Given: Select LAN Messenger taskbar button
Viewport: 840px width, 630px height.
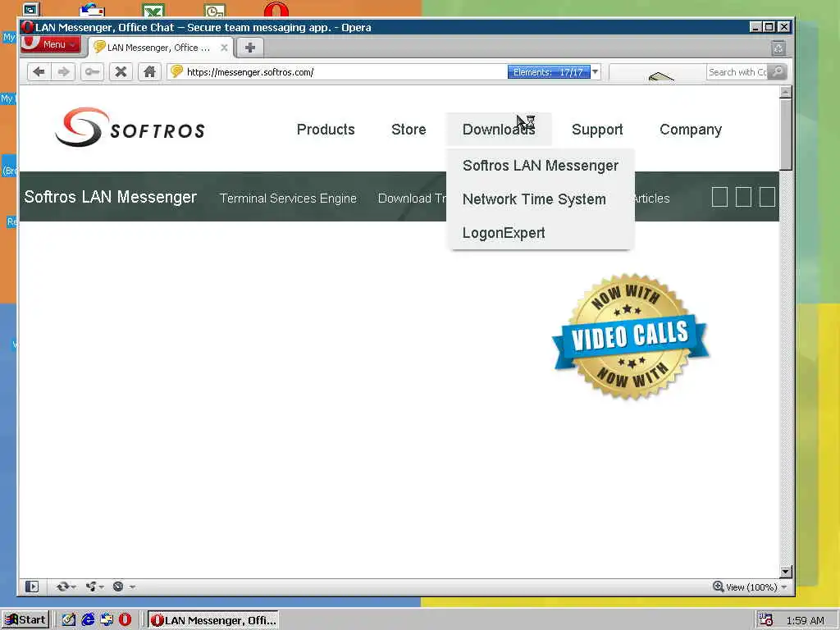Looking at the screenshot, I should click(213, 620).
